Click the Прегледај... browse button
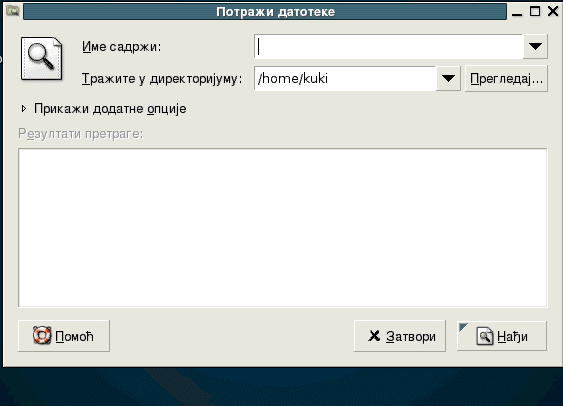 (x=506, y=78)
